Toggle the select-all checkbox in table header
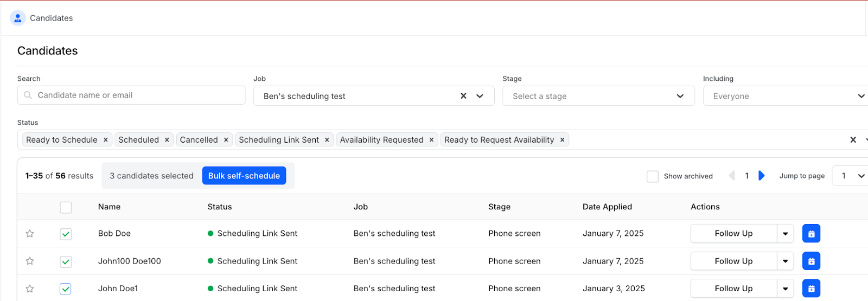The image size is (868, 301). click(x=66, y=207)
